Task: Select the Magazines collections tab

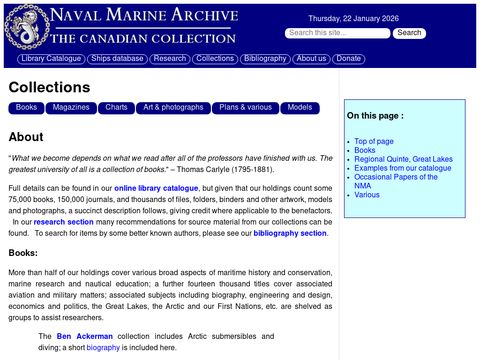Action: click(x=71, y=108)
